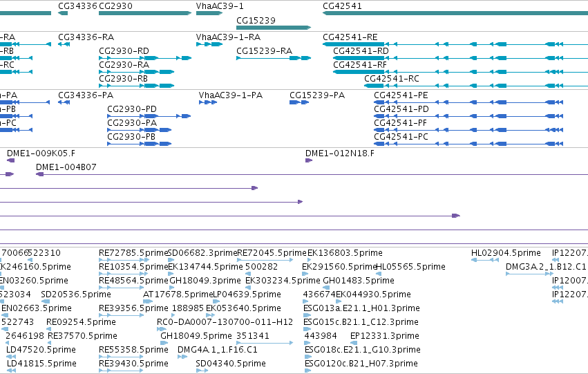588x374 pixels.
Task: Click EST RE55358.5prime
Action: pyautogui.click(x=133, y=350)
